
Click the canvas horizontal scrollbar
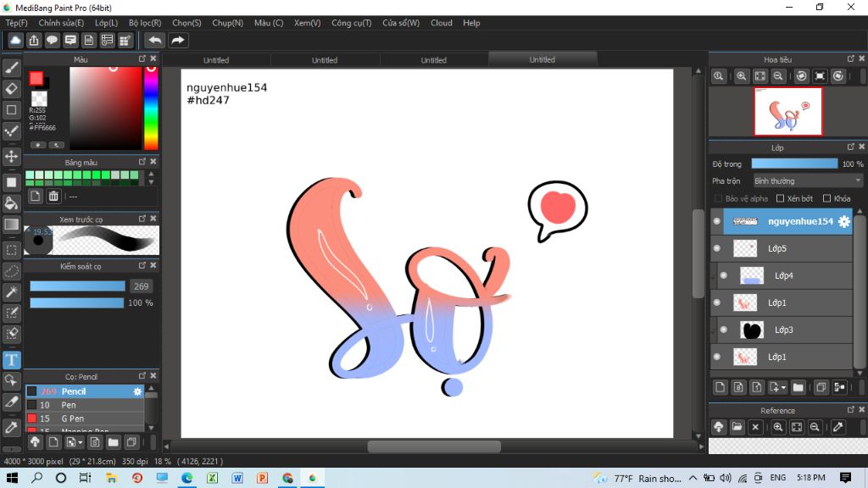(434, 446)
